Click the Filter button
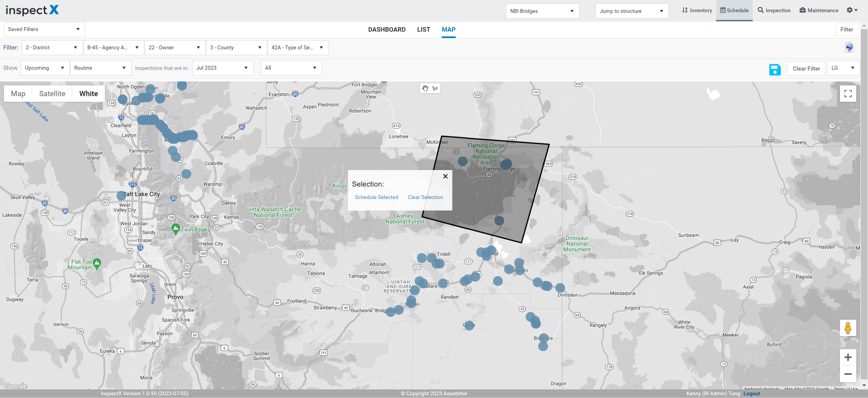868x398 pixels. point(847,29)
